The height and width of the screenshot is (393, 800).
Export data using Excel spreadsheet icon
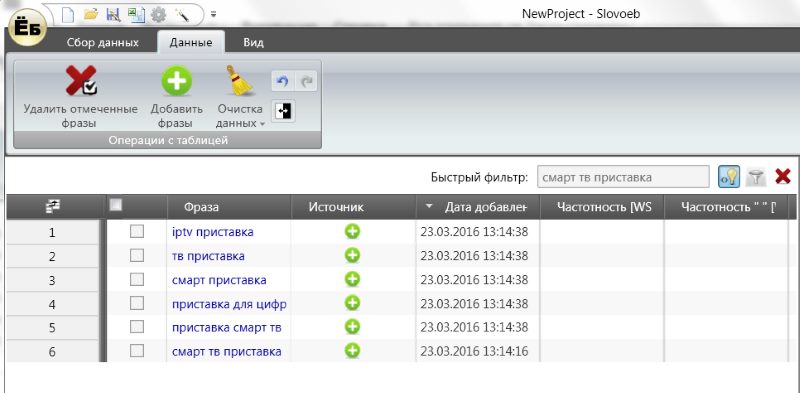tap(136, 15)
